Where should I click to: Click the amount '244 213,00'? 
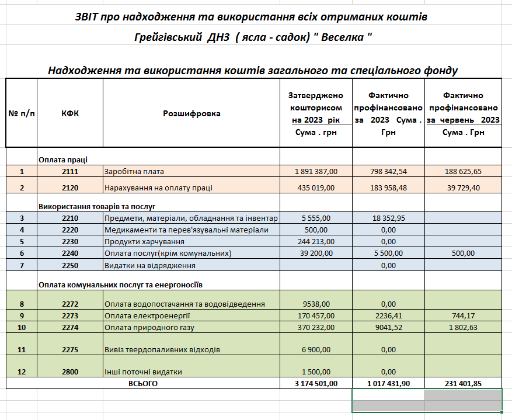click(x=316, y=241)
